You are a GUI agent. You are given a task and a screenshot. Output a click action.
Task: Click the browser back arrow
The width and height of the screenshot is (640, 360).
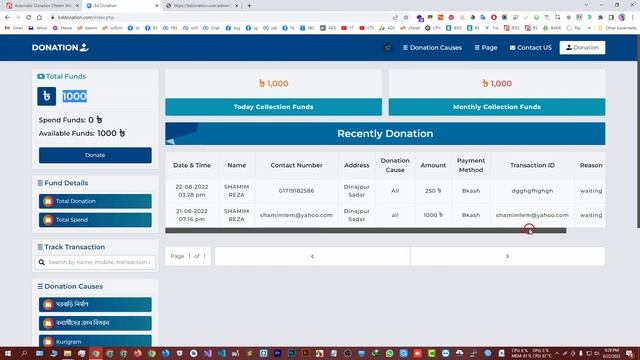coord(7,18)
